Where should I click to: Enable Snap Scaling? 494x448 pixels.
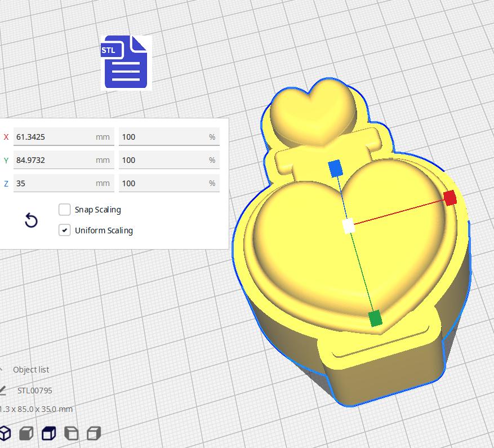[65, 210]
